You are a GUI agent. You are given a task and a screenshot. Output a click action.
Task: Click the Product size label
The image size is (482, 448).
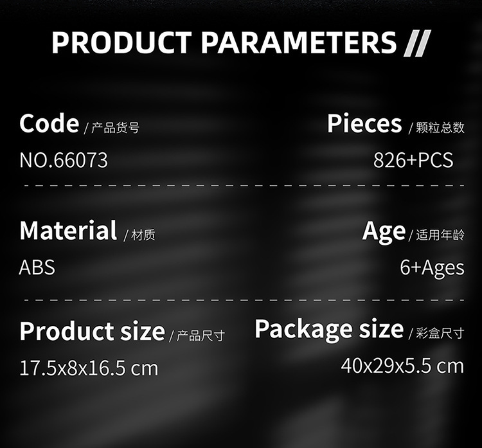click(92, 331)
